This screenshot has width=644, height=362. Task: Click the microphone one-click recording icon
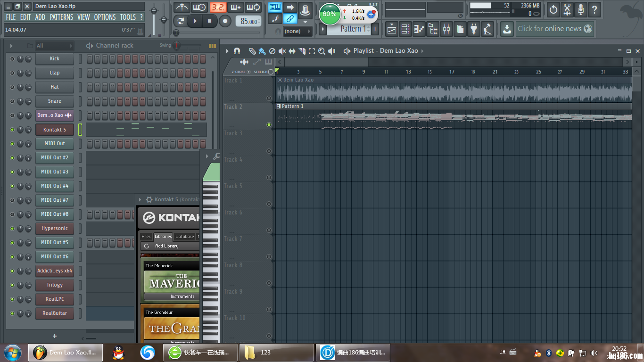[581, 9]
